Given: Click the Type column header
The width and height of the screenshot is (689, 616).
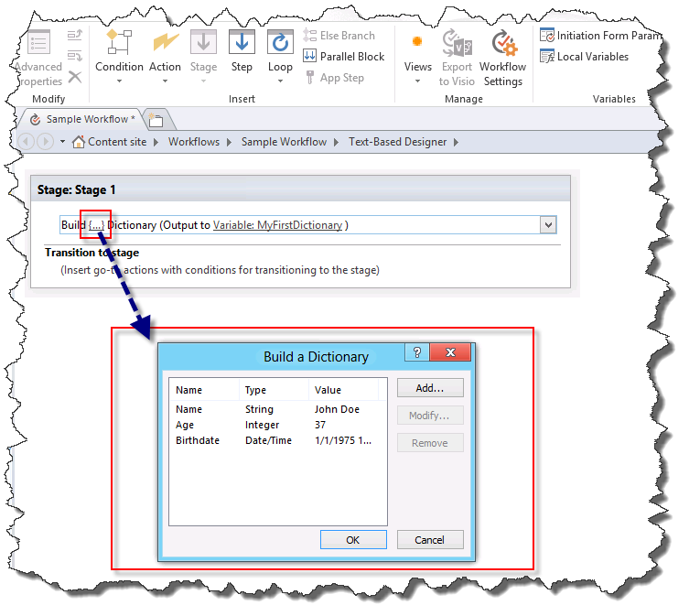Looking at the screenshot, I should [274, 390].
